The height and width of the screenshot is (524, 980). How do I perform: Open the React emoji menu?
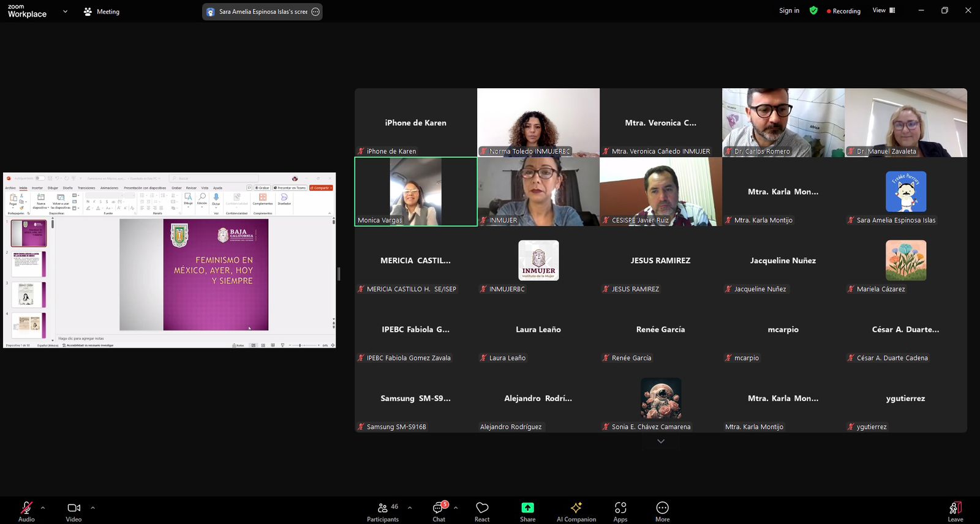482,511
